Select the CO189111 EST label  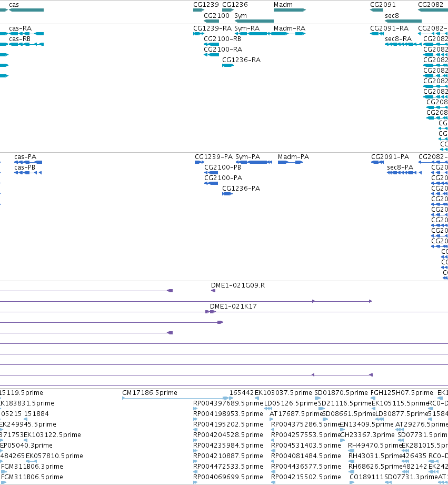pyautogui.click(x=367, y=477)
